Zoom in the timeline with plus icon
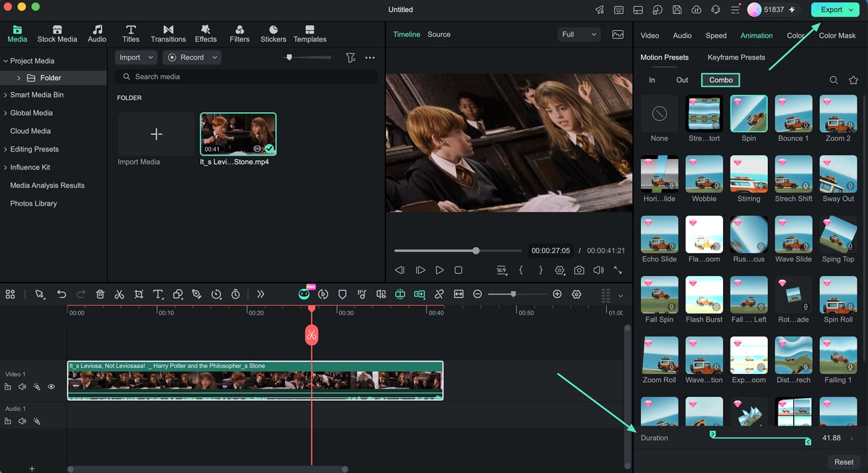Screen dimensions: 868x473 [558, 294]
